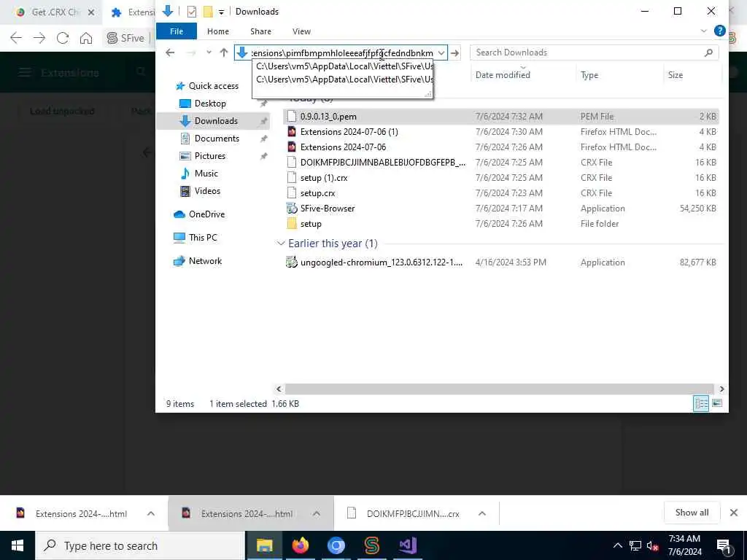This screenshot has height=560, width=747.
Task: Click the New folder quick access toolbar icon
Action: point(208,12)
